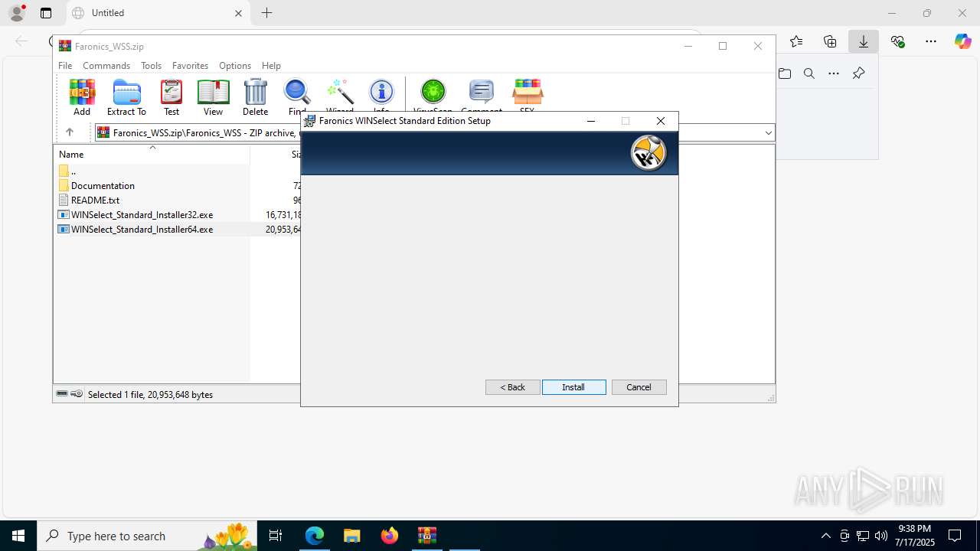Click the Extract To toolbar icon

tap(126, 97)
